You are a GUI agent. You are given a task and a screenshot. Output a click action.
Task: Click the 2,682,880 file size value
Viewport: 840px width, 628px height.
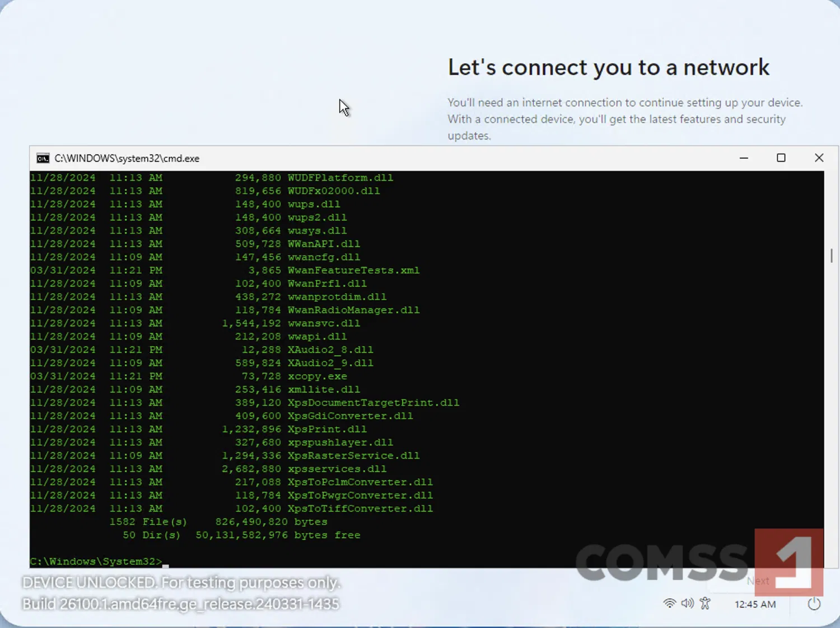(251, 469)
